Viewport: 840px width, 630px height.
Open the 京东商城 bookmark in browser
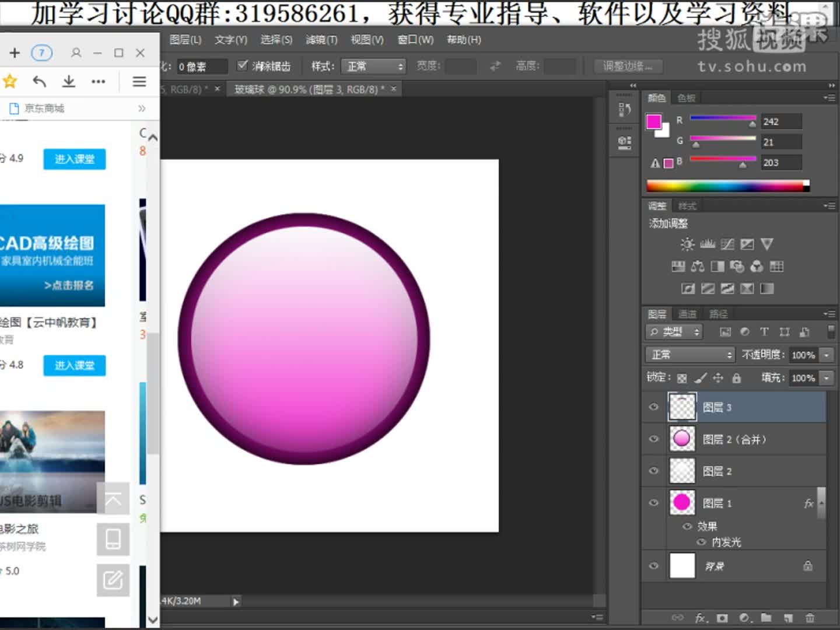(x=38, y=108)
